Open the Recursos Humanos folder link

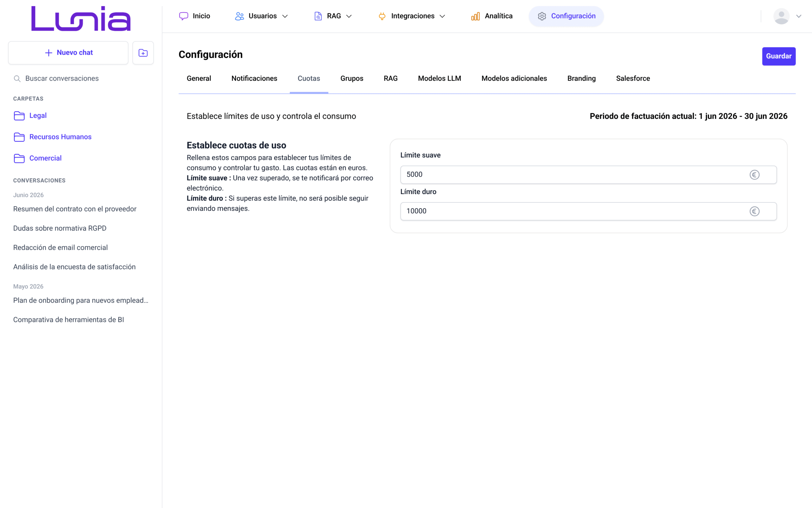[60, 137]
